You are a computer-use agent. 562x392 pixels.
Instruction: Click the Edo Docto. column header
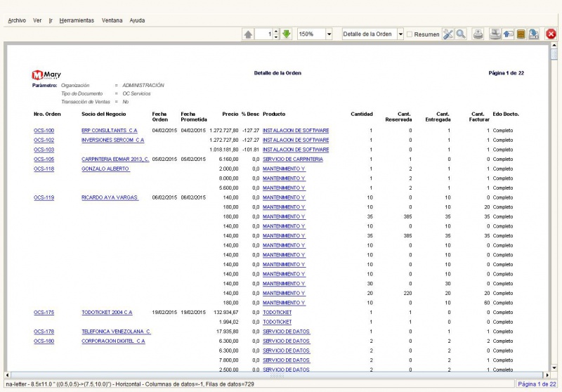tap(506, 114)
